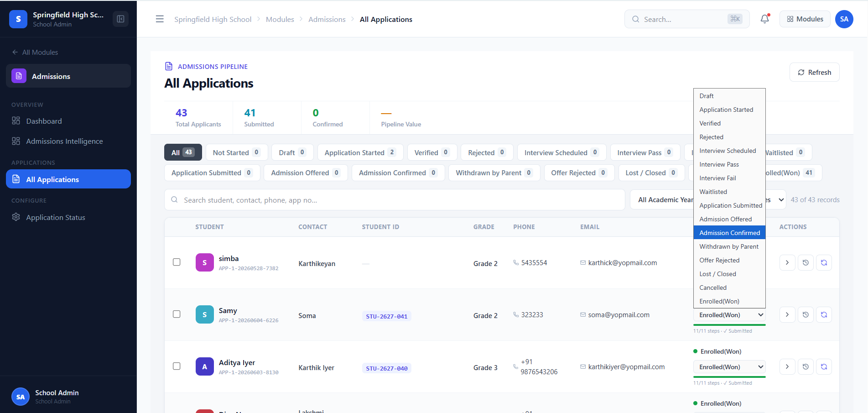The image size is (868, 413).
Task: Filter by Admission Offered tab
Action: pyautogui.click(x=306, y=173)
